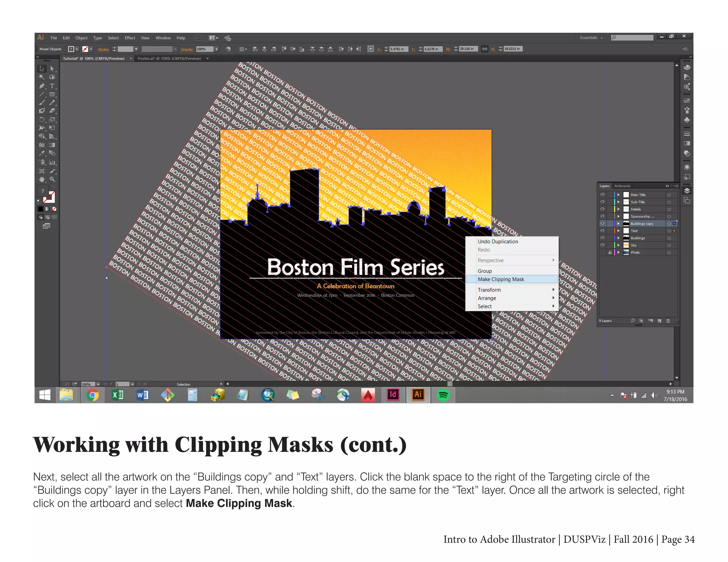The width and height of the screenshot is (728, 562).
Task: Click Create New Layer icon in Layers panel
Action: click(659, 321)
